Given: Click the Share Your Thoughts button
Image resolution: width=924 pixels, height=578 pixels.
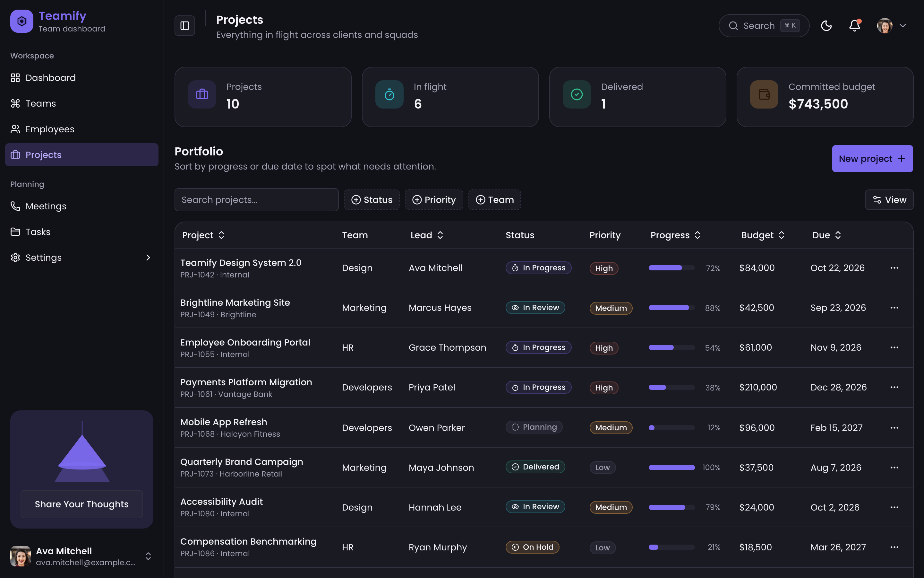Looking at the screenshot, I should coord(82,504).
